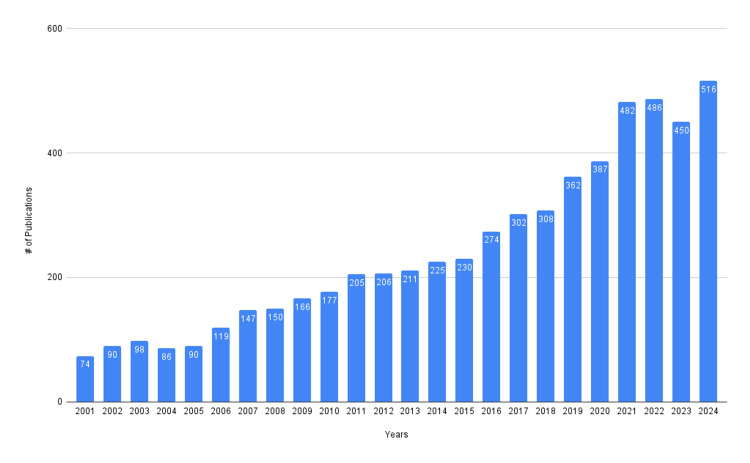This screenshot has height=463, width=750.
Task: Select the 2001 bar showing 74
Action: click(x=85, y=379)
